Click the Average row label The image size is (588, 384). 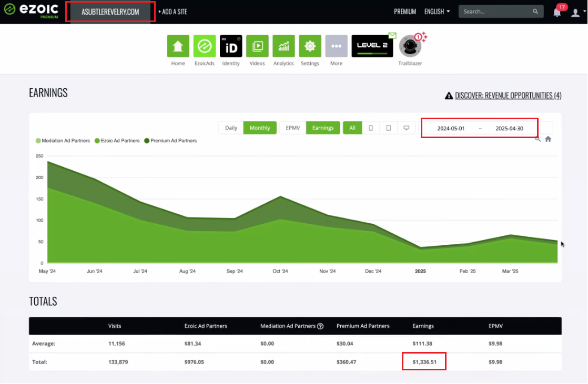(x=44, y=344)
